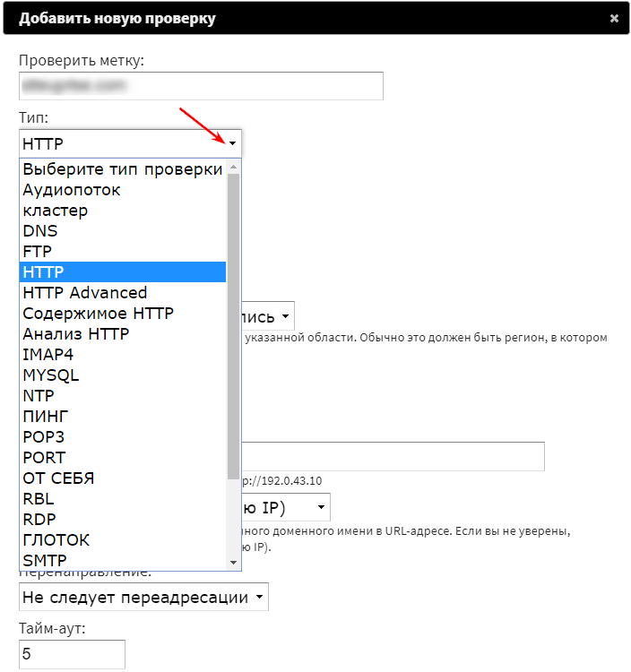Viewport: 631px width, 672px height.
Task: Click the type list scroll down arrow
Action: pyautogui.click(x=234, y=563)
